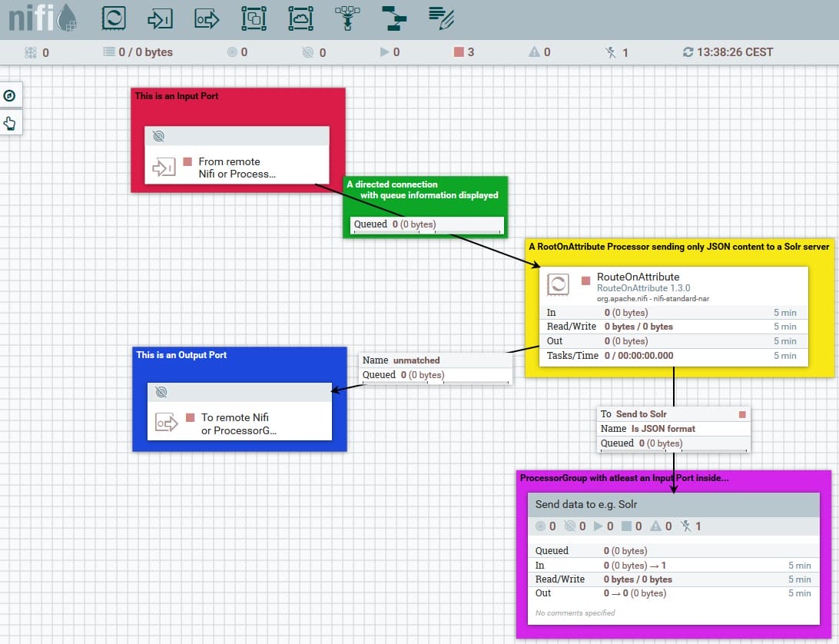The width and height of the screenshot is (839, 644).
Task: Expand the Navigate panel compass button
Action: pyautogui.click(x=9, y=96)
